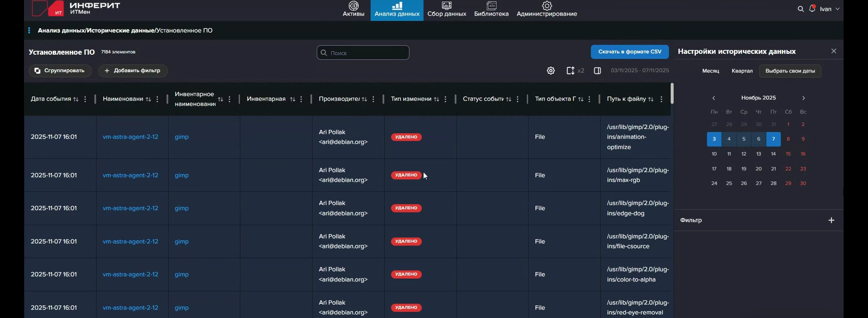Open Дата события column options menu
The image size is (868, 318).
[x=85, y=99]
